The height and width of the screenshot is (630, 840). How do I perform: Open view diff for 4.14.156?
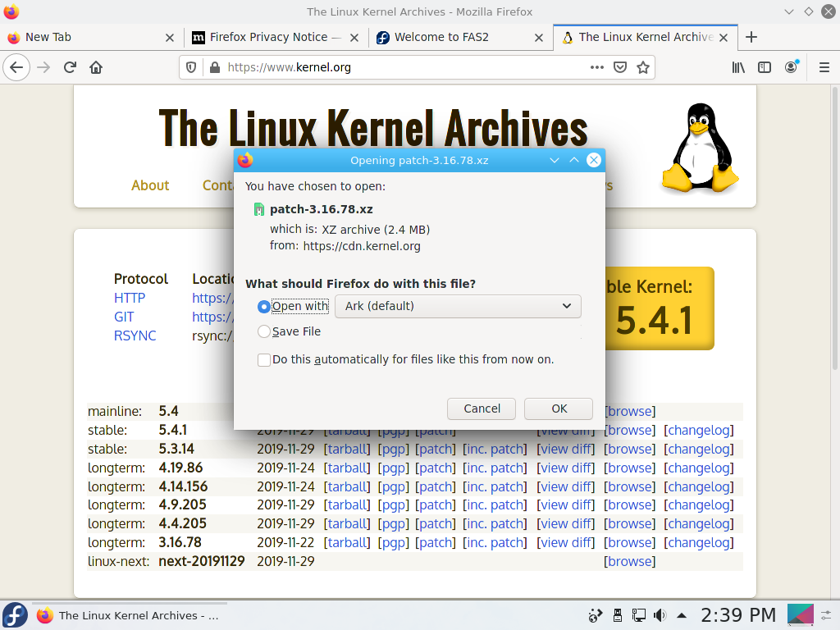click(566, 486)
